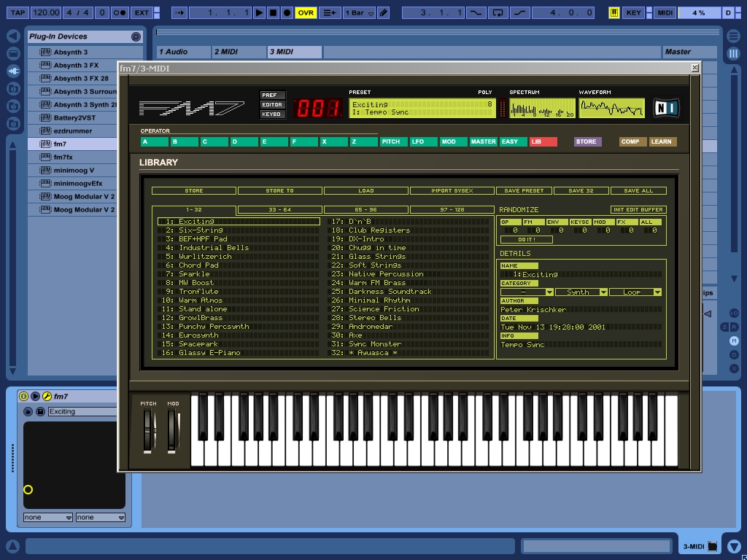Switch to Arrangement view selector icon
The height and width of the screenshot is (560, 747).
734,36
